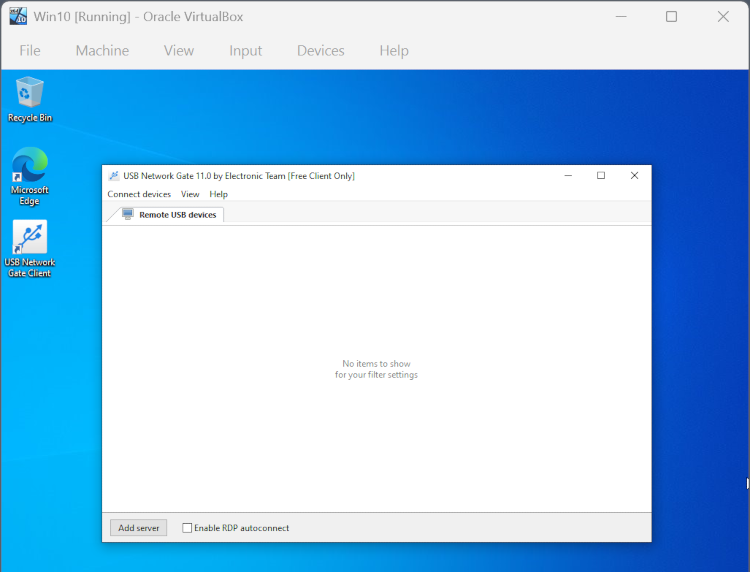Open the VirtualBox File menu
This screenshot has height=572, width=750.
[30, 51]
